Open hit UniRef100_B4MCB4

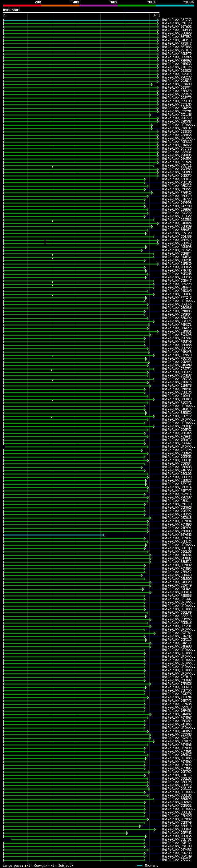(177, 555)
